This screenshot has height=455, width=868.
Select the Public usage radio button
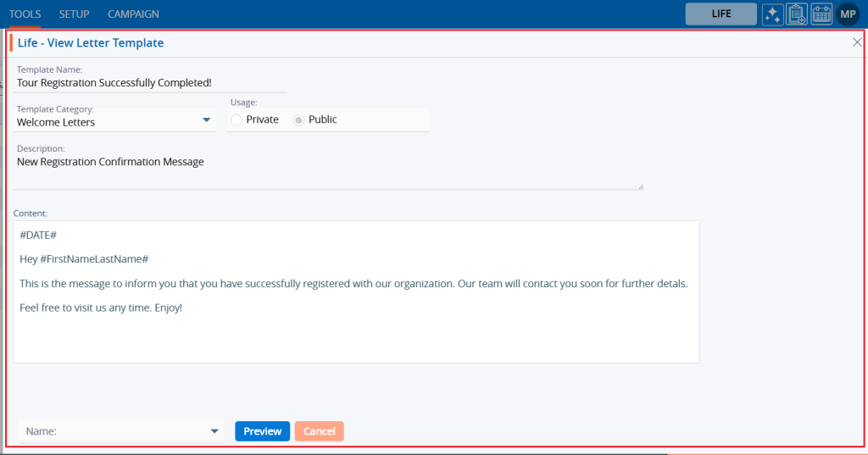[x=298, y=120]
